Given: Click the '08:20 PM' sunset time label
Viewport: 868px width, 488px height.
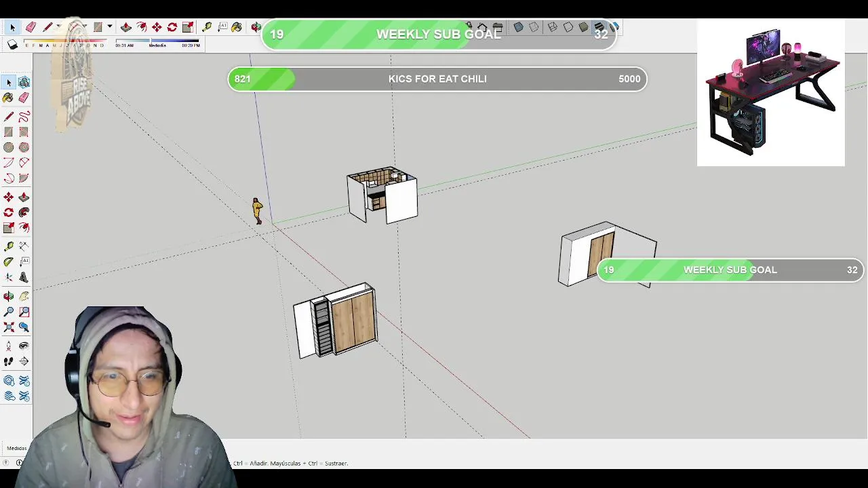Looking at the screenshot, I should click(x=191, y=45).
